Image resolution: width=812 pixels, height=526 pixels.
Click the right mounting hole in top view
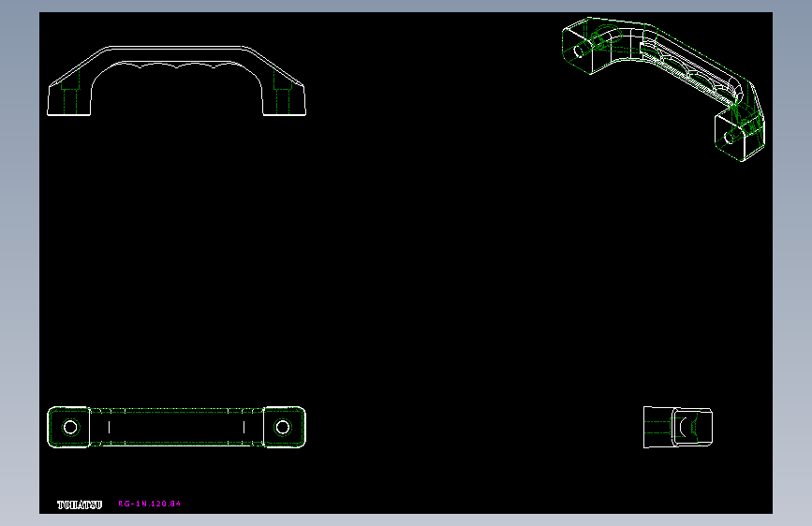point(283,427)
